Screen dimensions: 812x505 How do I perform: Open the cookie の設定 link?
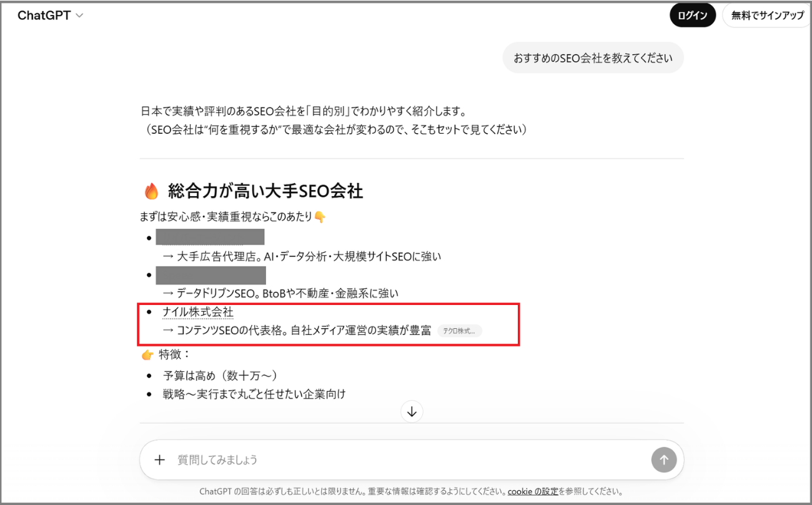point(532,491)
